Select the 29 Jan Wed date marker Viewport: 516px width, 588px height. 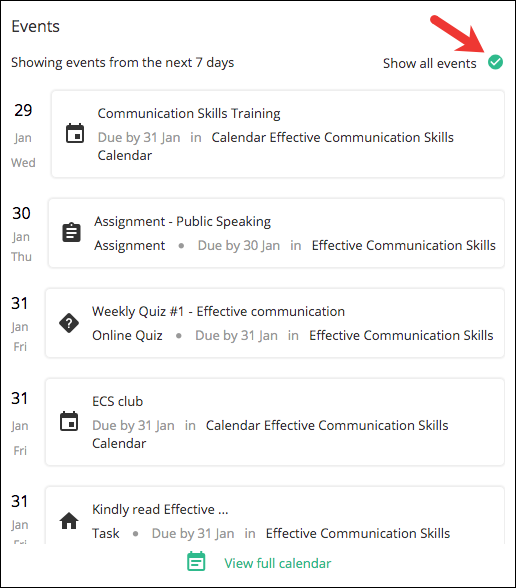click(x=23, y=136)
